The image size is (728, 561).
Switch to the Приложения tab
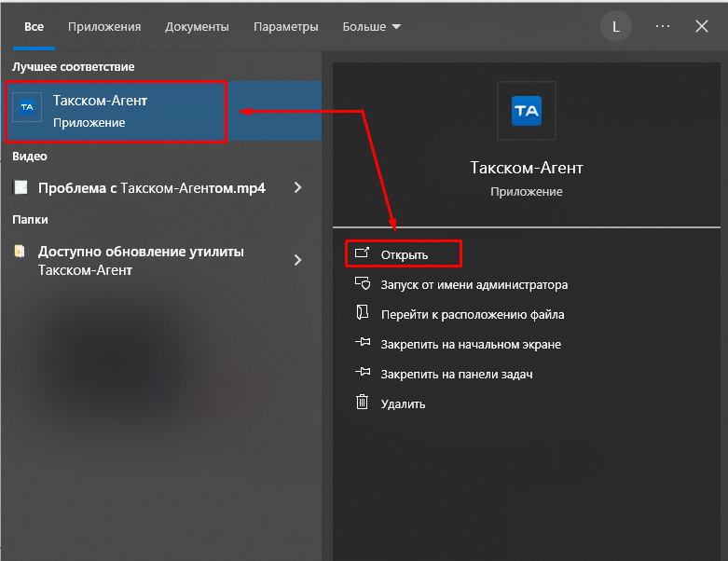(104, 27)
